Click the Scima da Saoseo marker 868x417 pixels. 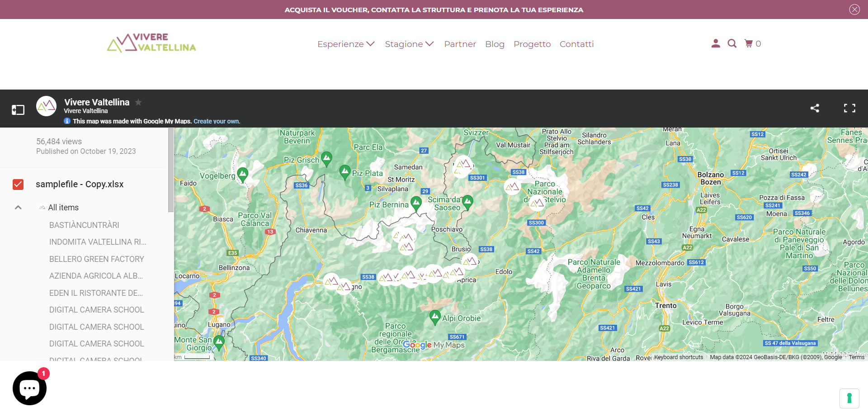467,202
